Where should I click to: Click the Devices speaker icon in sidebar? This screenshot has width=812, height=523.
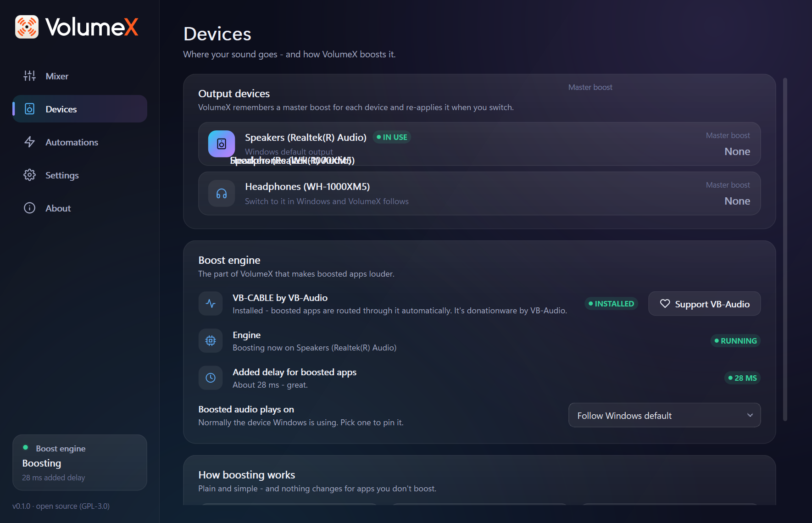(x=30, y=109)
